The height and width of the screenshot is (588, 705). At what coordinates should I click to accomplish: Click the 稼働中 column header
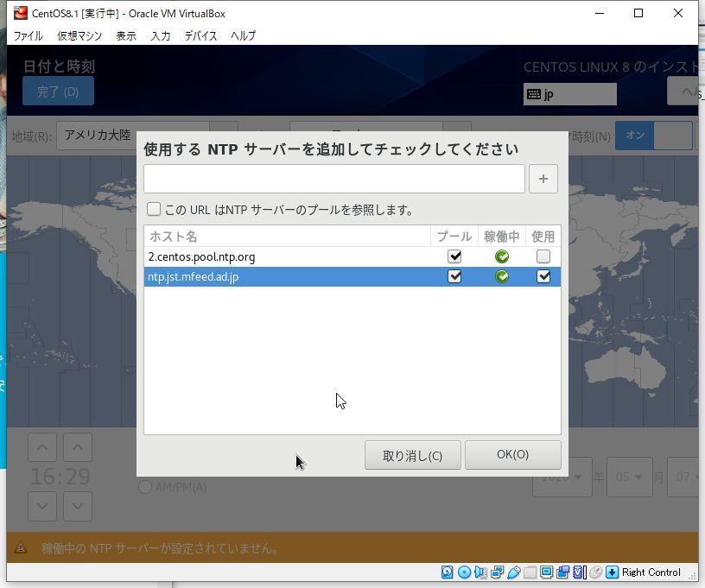502,236
